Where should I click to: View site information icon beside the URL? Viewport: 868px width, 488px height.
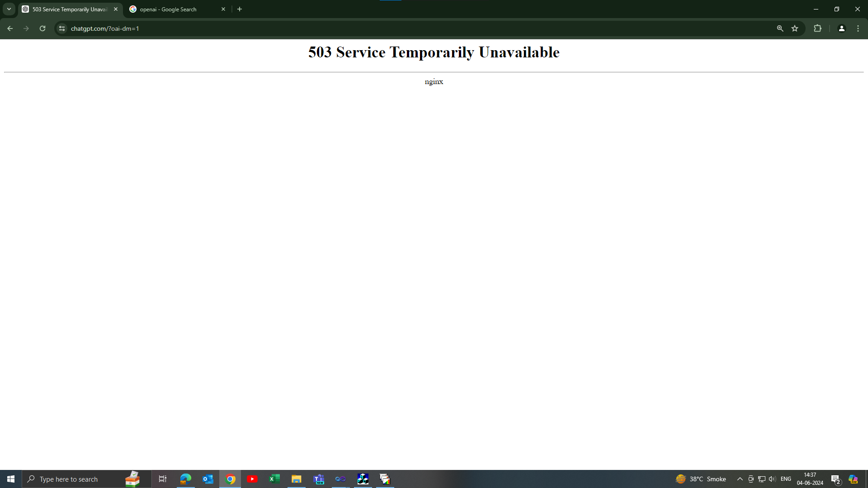tap(62, 28)
